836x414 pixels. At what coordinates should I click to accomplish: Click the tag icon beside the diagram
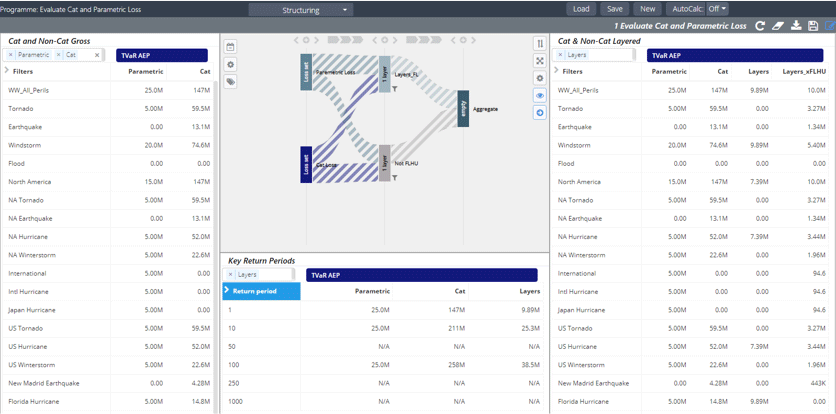[230, 82]
